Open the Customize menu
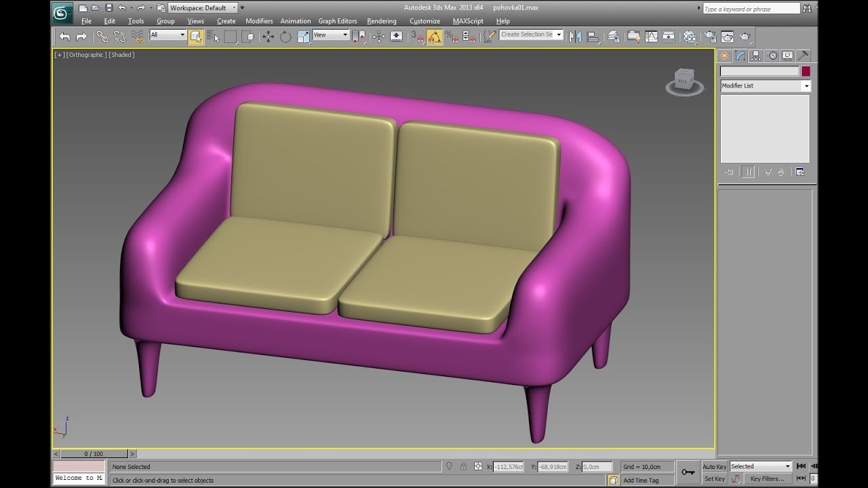 pos(425,21)
